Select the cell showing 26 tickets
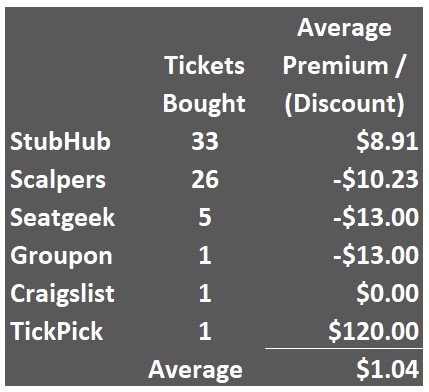This screenshot has height=392, width=429. point(205,179)
